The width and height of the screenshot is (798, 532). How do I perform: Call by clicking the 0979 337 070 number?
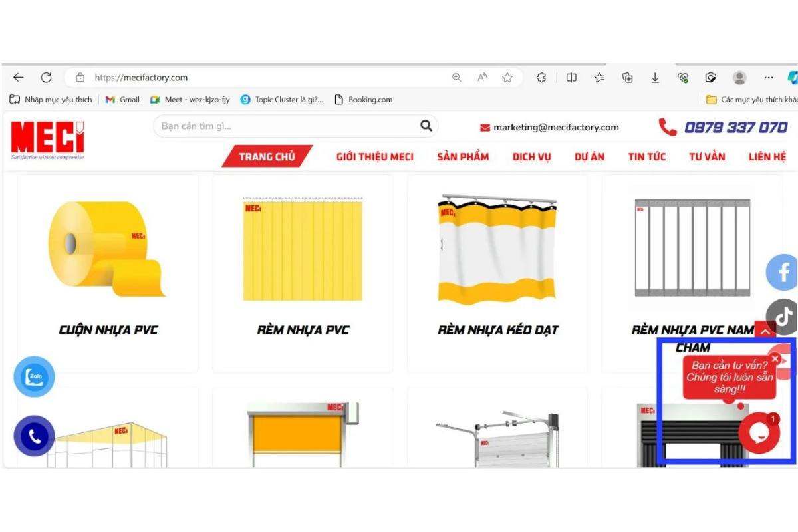[x=735, y=127]
